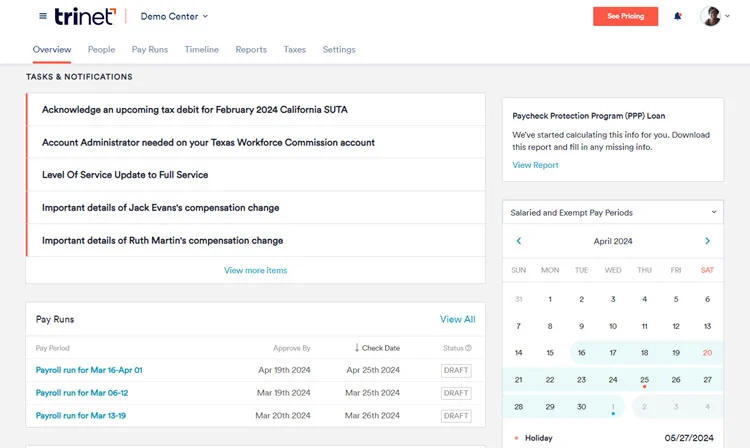
Task: Go to previous month in calendar
Action: 519,241
